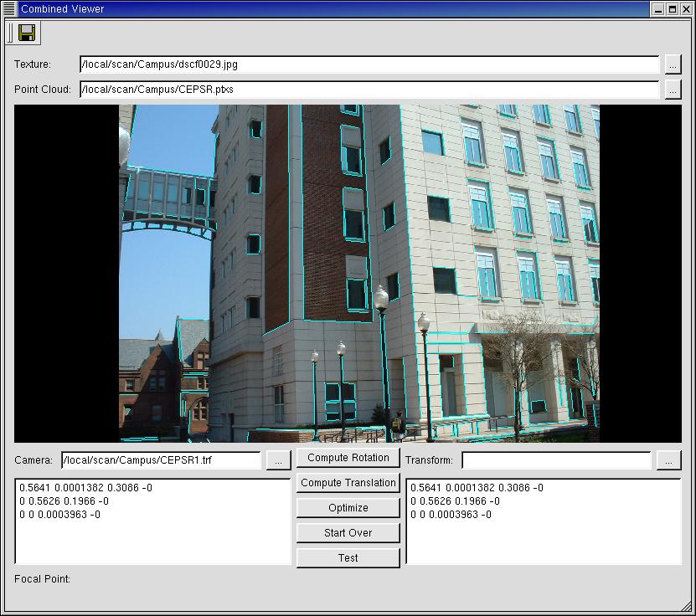The height and width of the screenshot is (616, 696).
Task: Grab the toolbar handle beside the save icon
Action: pyautogui.click(x=9, y=33)
